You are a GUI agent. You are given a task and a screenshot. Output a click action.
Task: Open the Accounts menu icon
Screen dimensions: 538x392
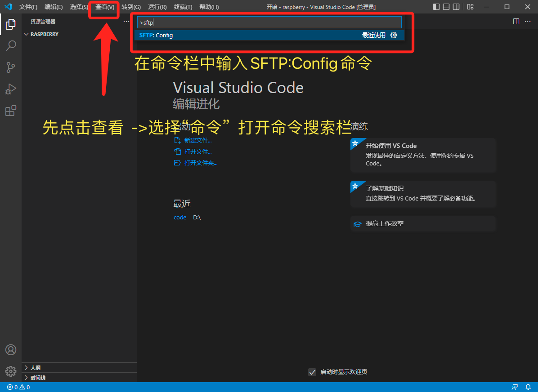(11, 349)
